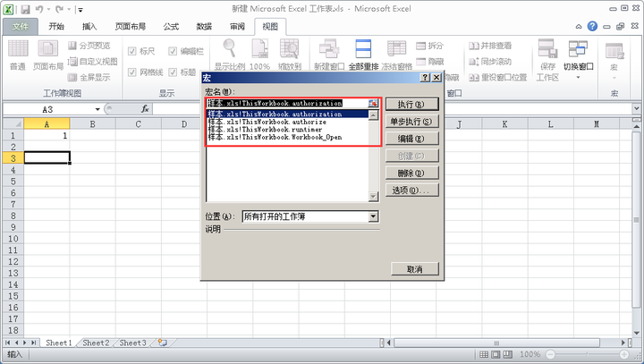Open the Name Box dropdown arrow
This screenshot has width=644, height=364.
click(97, 109)
